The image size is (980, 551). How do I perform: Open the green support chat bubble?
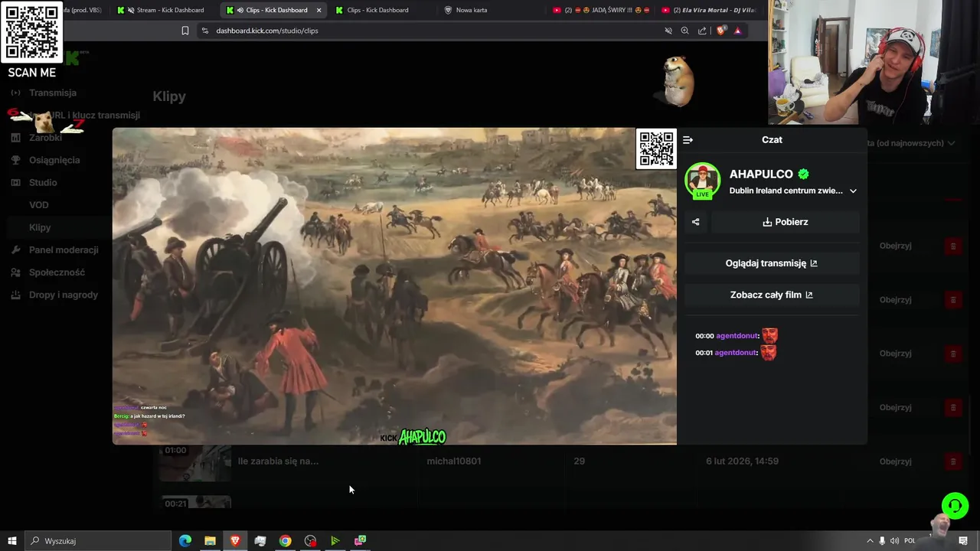pyautogui.click(x=955, y=506)
